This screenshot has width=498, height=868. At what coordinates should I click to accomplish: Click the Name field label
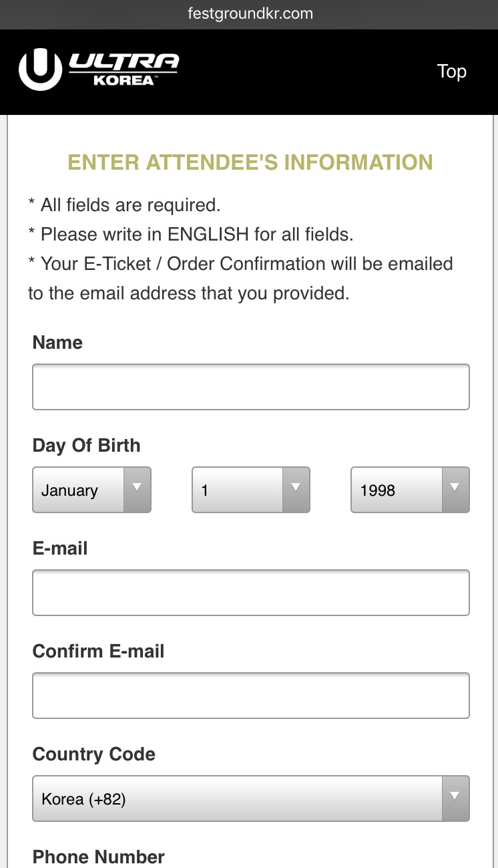point(57,343)
